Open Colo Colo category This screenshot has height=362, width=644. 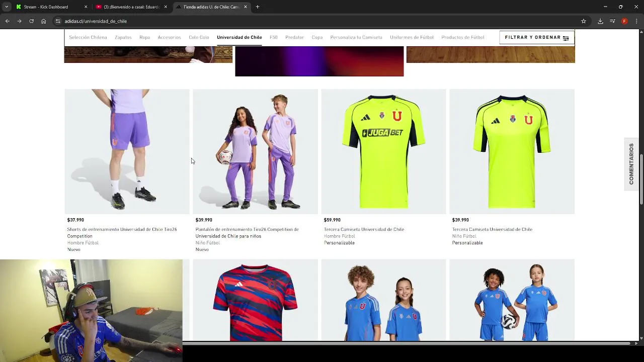pyautogui.click(x=199, y=37)
